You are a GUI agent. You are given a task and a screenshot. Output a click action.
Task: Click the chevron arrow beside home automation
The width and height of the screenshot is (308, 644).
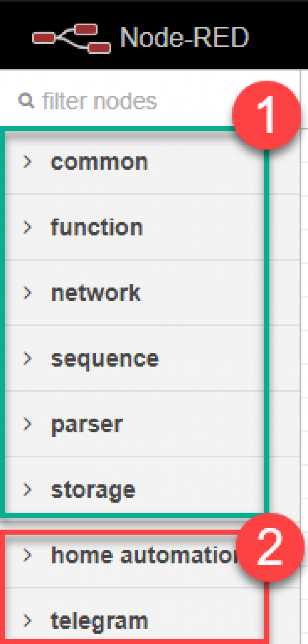click(27, 555)
